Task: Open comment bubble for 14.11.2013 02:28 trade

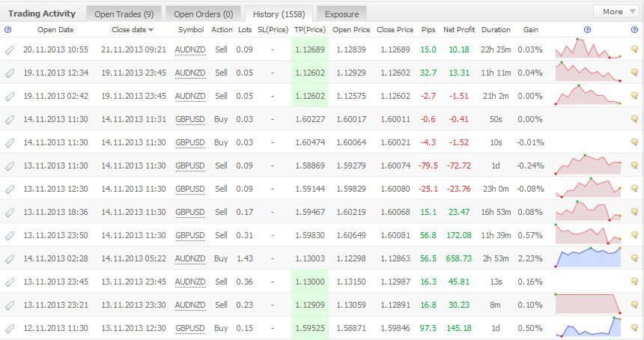Action: (x=635, y=258)
